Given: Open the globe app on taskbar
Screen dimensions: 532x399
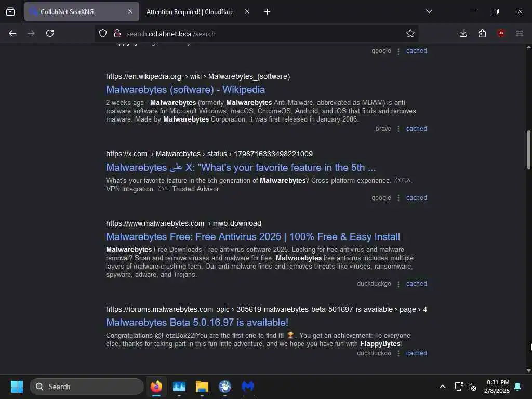Looking at the screenshot, I should (224, 387).
